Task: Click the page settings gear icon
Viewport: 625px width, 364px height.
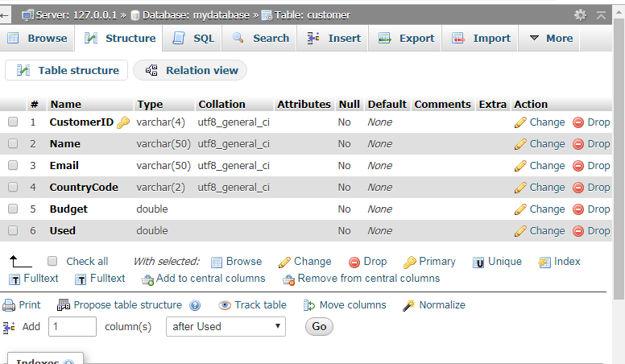Action: click(580, 15)
